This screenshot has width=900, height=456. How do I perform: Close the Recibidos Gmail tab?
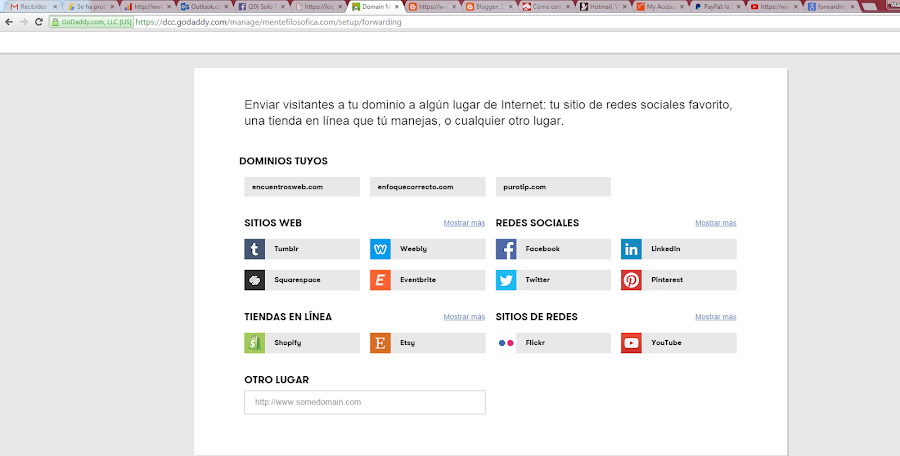55,7
